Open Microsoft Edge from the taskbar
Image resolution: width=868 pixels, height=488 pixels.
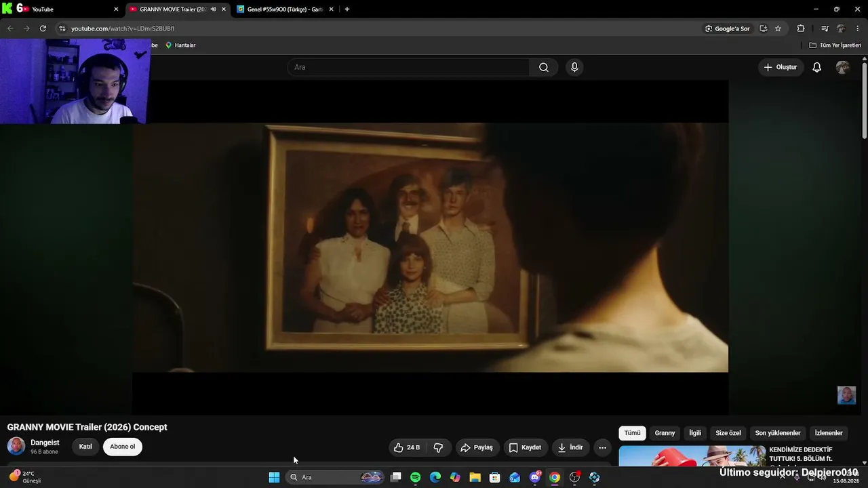click(435, 477)
